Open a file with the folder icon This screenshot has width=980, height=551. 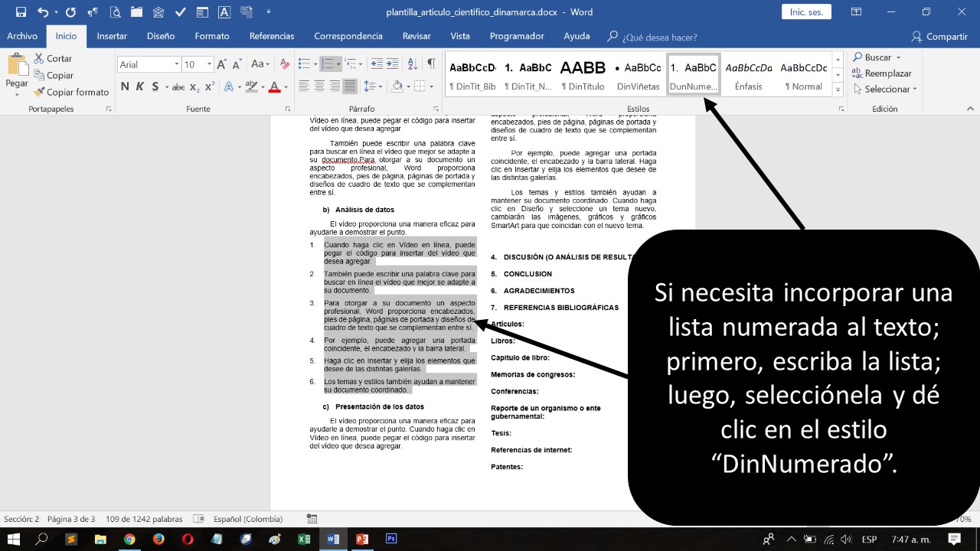136,12
